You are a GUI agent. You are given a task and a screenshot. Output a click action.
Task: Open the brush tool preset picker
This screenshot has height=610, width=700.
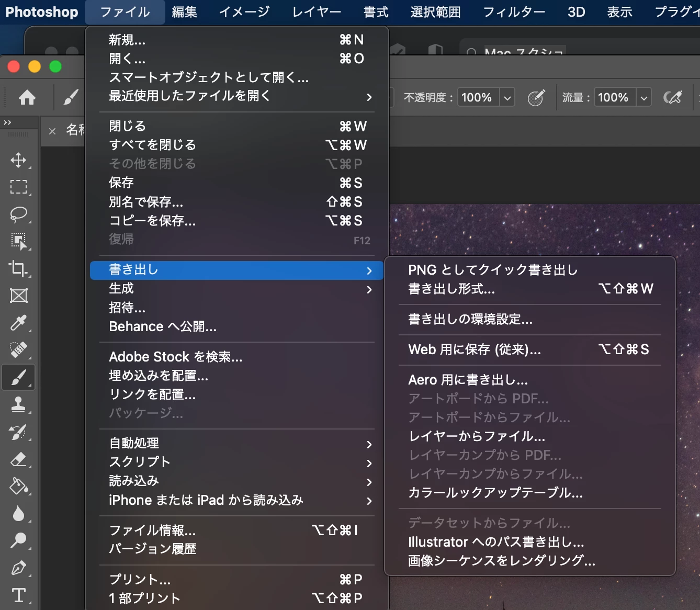[x=71, y=97]
